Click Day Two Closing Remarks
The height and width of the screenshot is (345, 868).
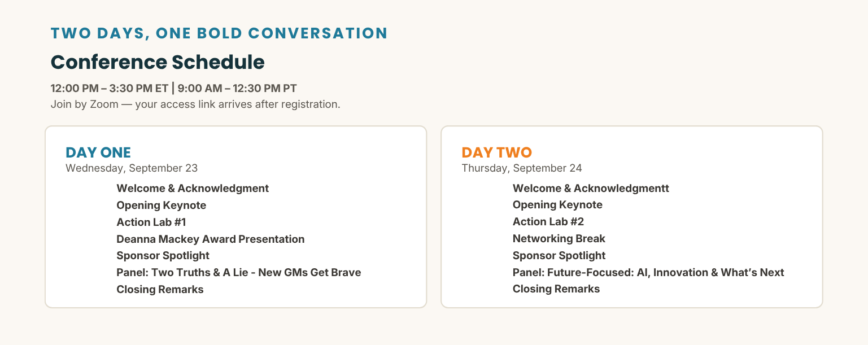(x=556, y=289)
